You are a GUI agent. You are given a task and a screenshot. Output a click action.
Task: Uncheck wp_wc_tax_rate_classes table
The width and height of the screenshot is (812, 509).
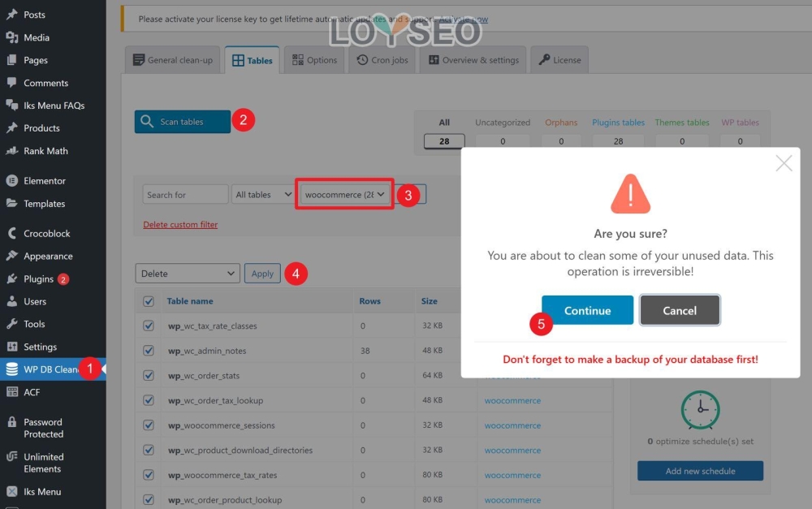[149, 326]
